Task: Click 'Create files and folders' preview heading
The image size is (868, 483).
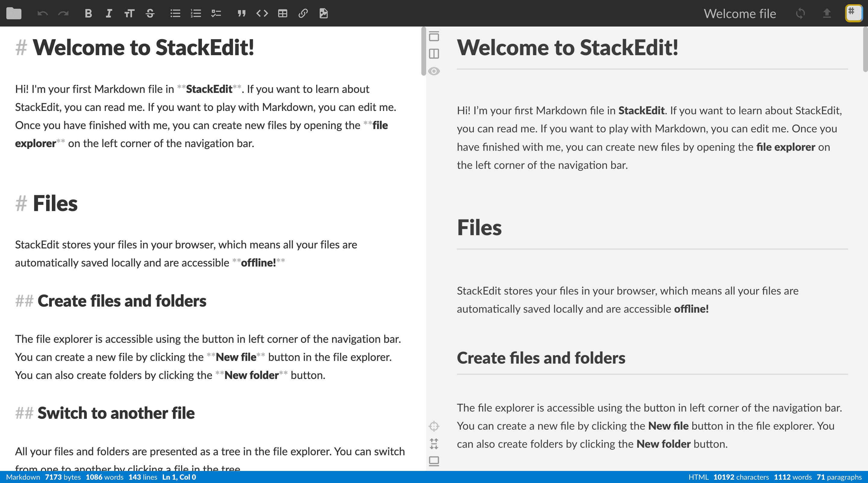Action: 541,358
